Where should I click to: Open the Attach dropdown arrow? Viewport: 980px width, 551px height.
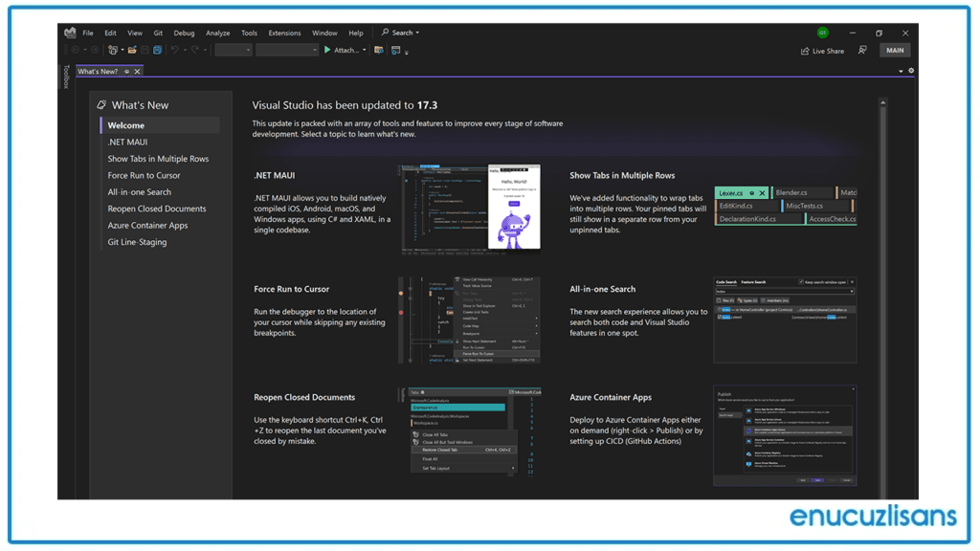[x=365, y=50]
